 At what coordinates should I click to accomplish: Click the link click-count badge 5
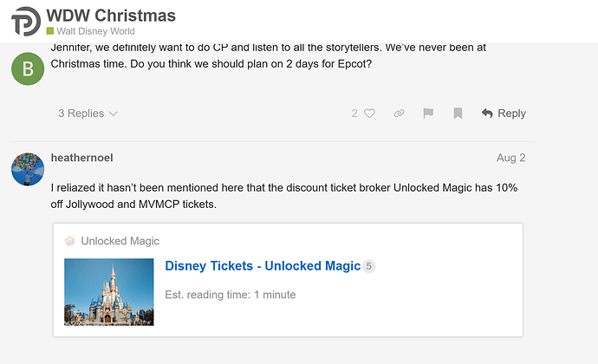pyautogui.click(x=368, y=266)
